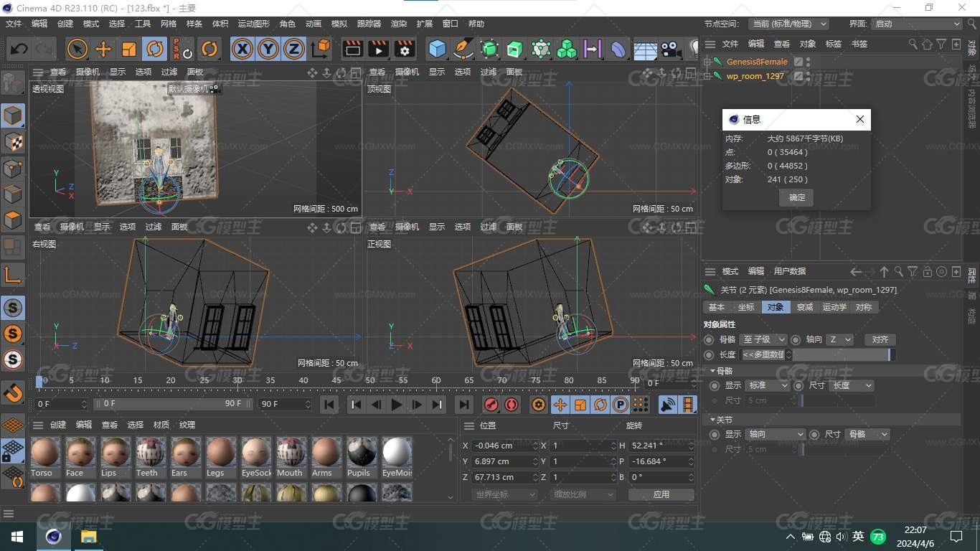This screenshot has width=980, height=551.
Task: Toggle Autokeying red circle icon
Action: [x=511, y=405]
